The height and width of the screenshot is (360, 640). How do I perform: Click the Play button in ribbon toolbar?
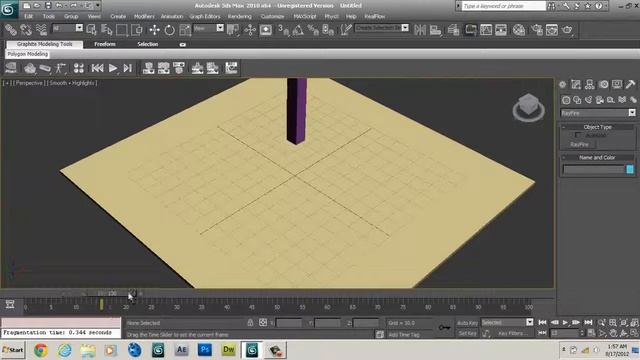tap(113, 68)
